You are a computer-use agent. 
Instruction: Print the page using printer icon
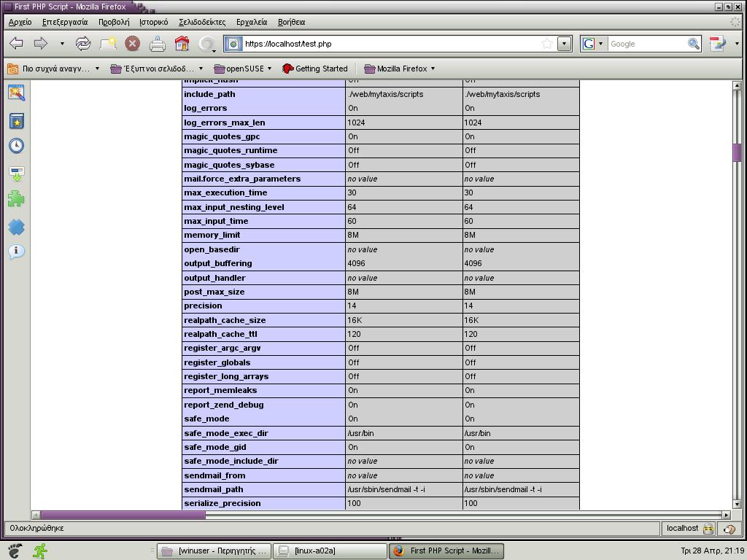[x=158, y=44]
